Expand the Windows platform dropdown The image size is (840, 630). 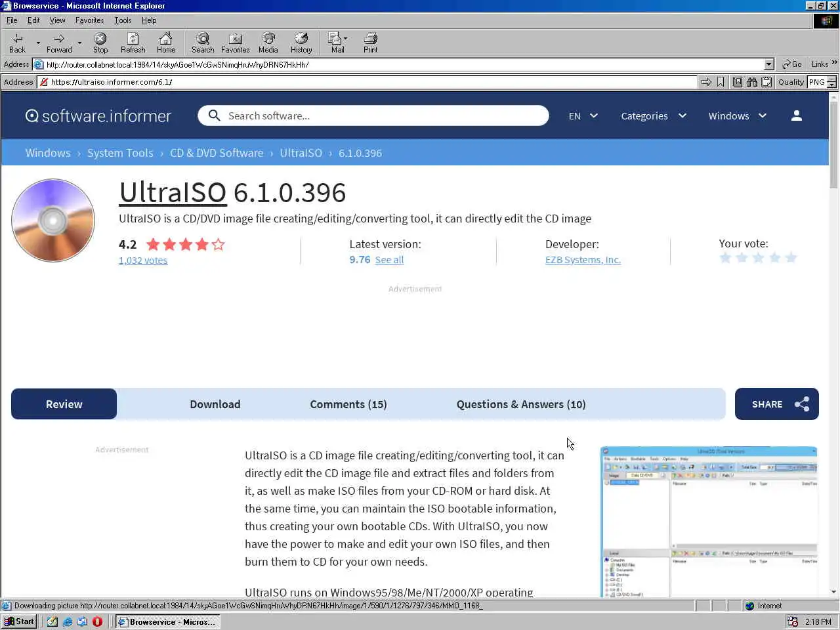pyautogui.click(x=738, y=116)
